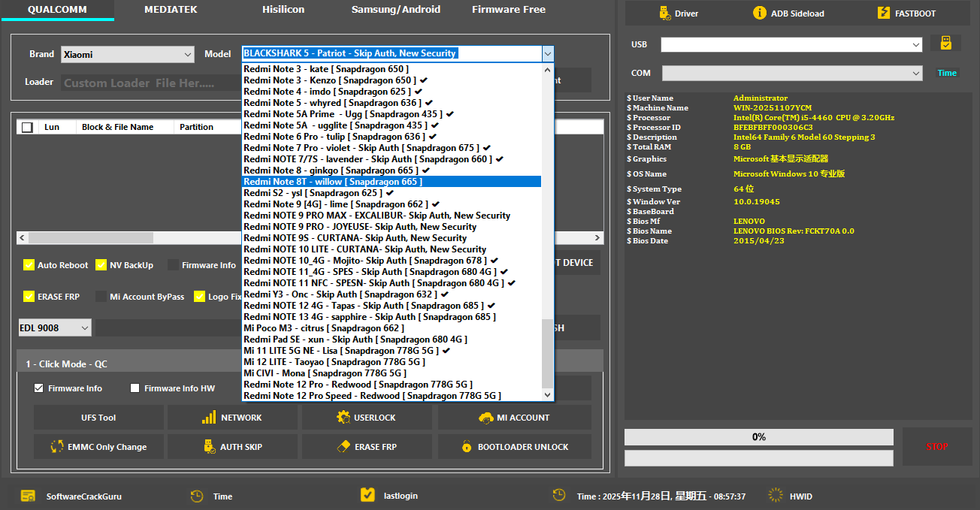The height and width of the screenshot is (510, 980).
Task: Toggle the ERASE FRP checkbox
Action: [29, 297]
